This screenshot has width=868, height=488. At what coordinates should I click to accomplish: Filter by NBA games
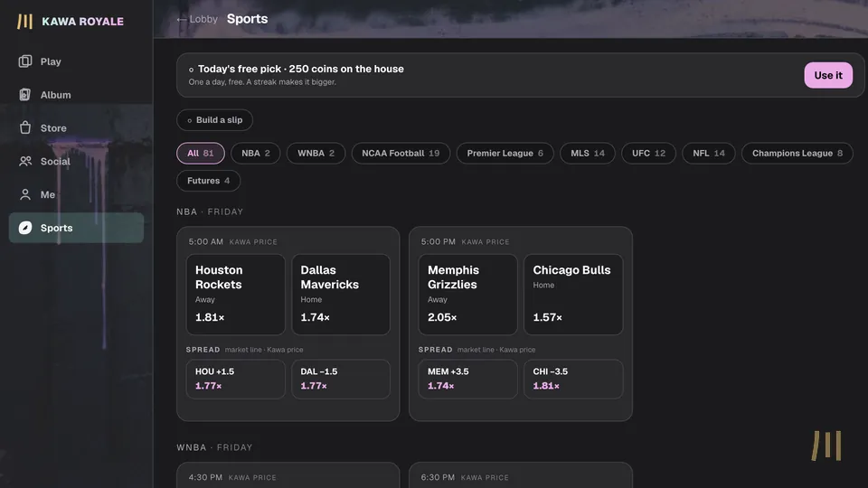point(256,154)
